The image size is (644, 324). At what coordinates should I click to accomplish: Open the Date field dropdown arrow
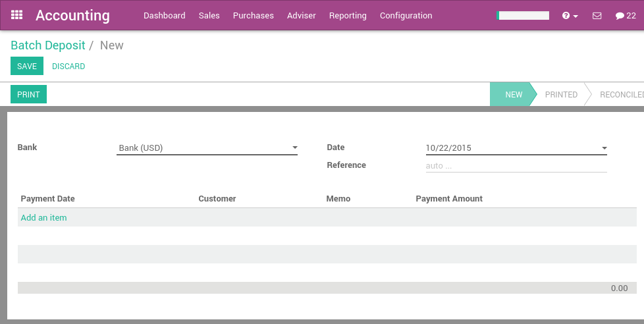[x=604, y=148]
